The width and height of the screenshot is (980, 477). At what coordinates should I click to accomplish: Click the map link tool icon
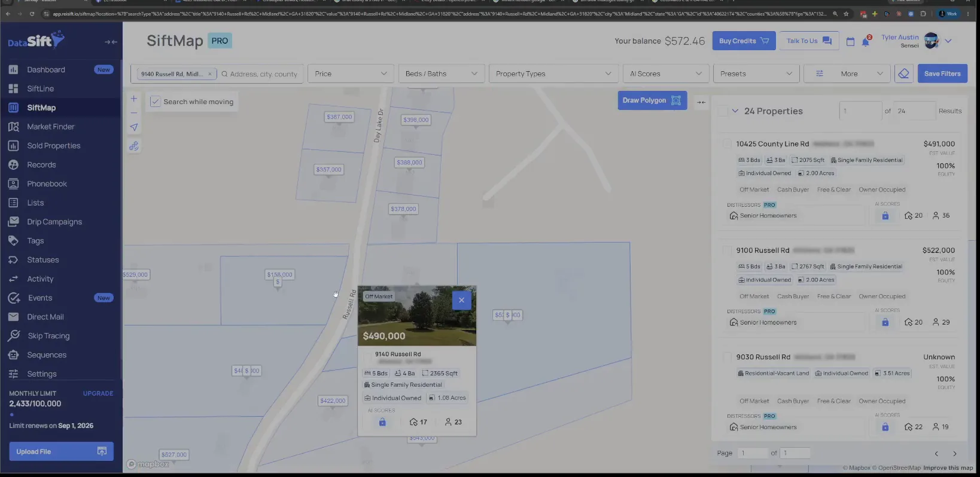pyautogui.click(x=134, y=146)
